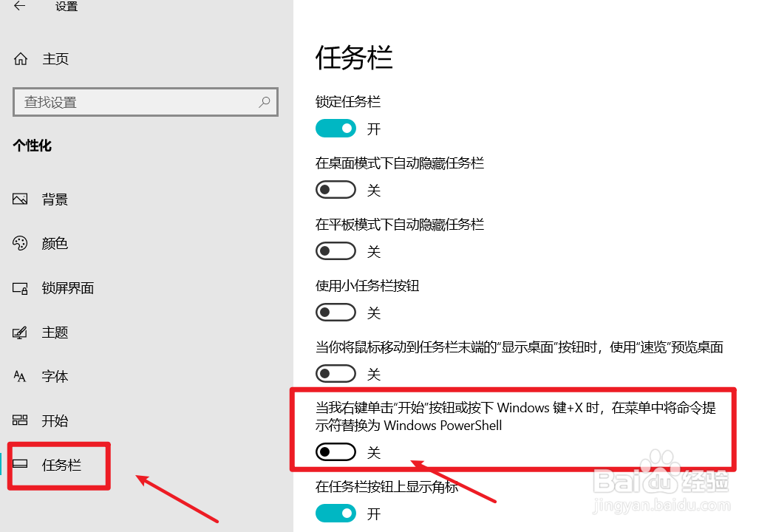773x532 pixels.
Task: Turn on 使用小任务栏按钮 switch
Action: pyautogui.click(x=336, y=312)
